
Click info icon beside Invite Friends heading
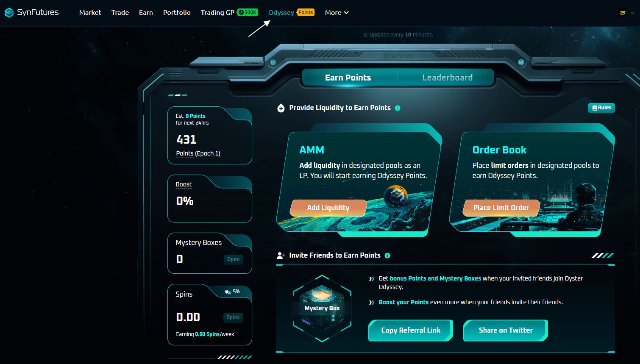[387, 256]
